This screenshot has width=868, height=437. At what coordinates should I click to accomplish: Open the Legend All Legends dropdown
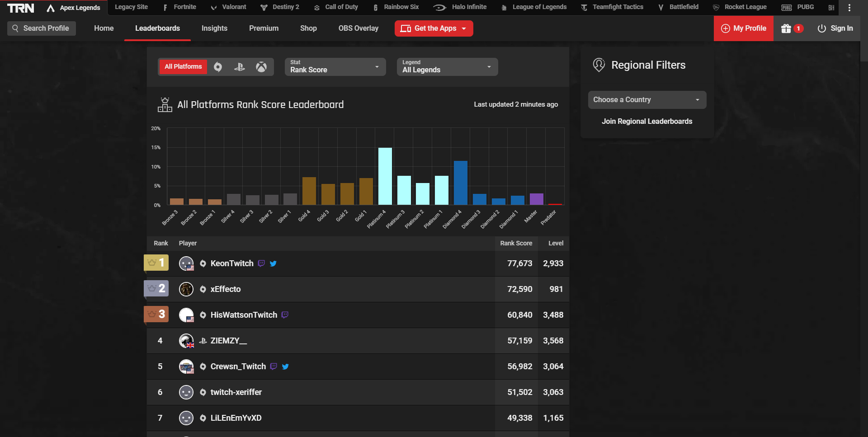coord(447,67)
